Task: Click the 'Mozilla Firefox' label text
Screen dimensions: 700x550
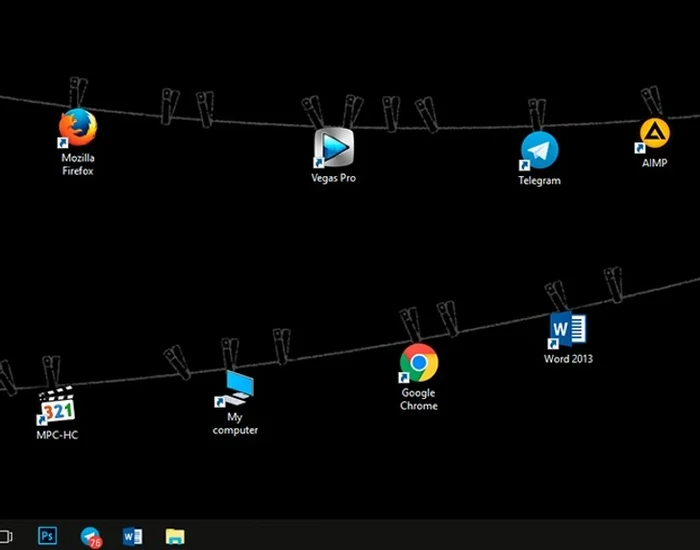Action: point(78,164)
